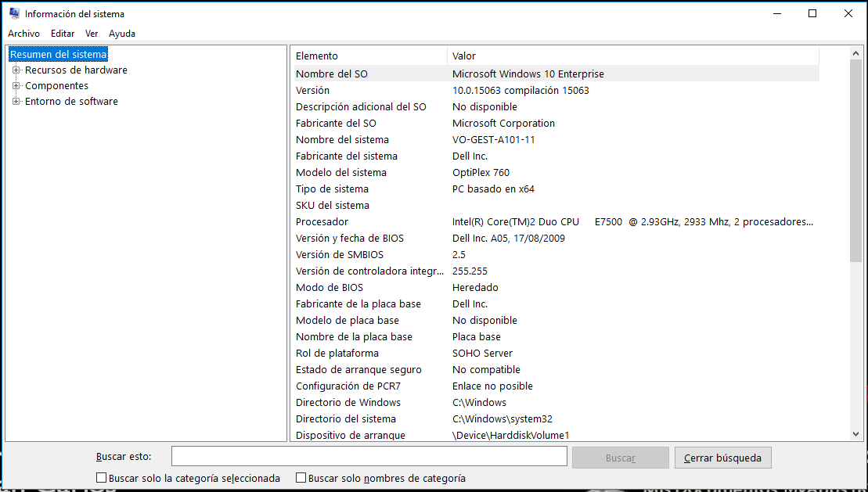Select Configuración de PCR7 row
Viewport: 868px width, 492px height.
click(556, 386)
